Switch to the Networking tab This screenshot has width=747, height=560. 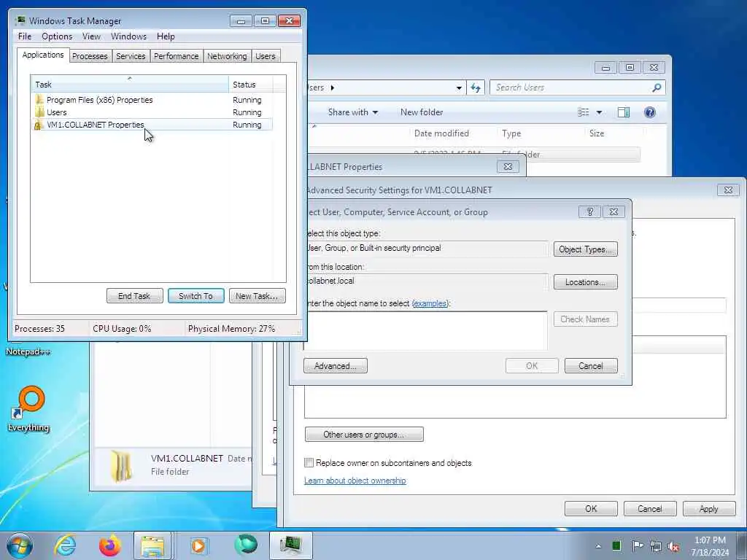(x=227, y=56)
